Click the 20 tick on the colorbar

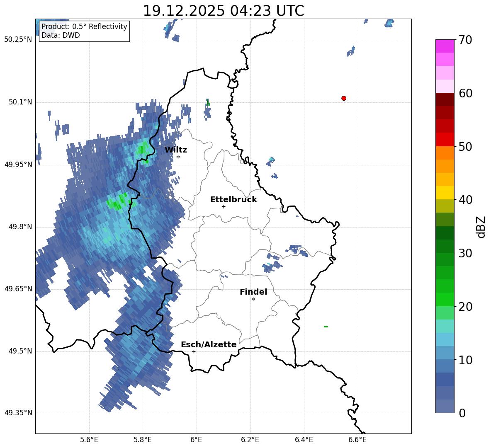click(465, 307)
